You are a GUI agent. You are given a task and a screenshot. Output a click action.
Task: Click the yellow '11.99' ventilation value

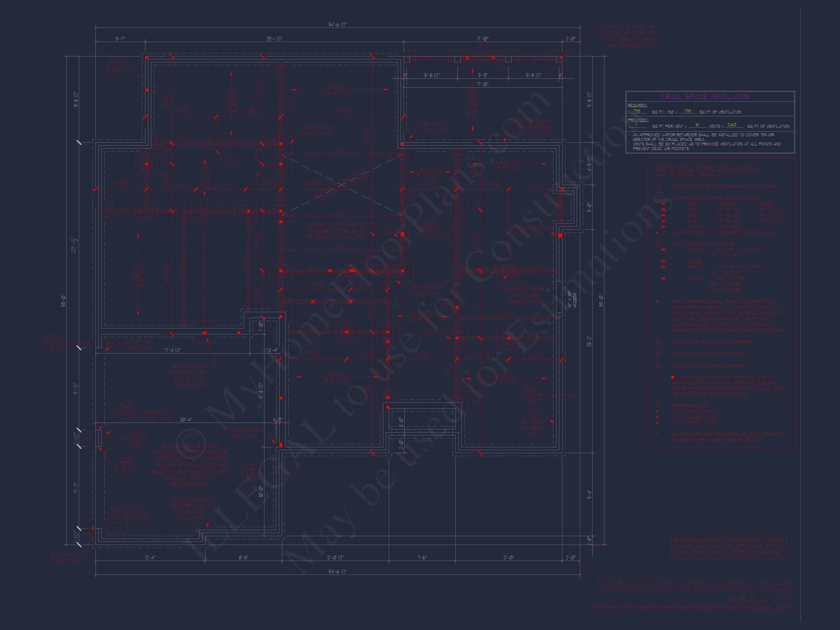tap(687, 111)
